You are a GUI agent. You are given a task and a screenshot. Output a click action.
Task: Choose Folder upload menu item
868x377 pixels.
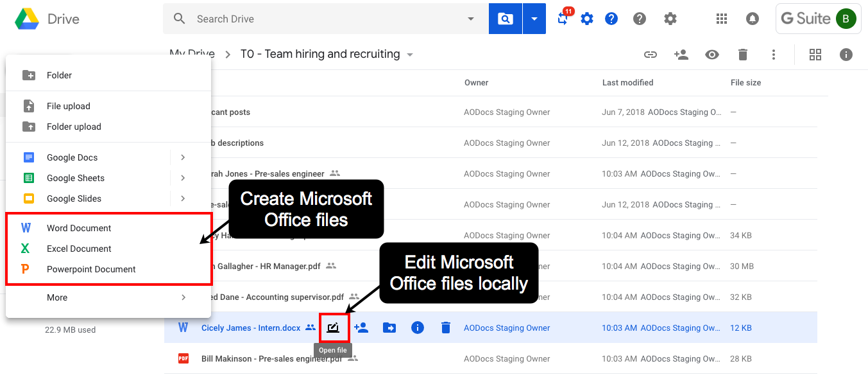click(x=108, y=127)
